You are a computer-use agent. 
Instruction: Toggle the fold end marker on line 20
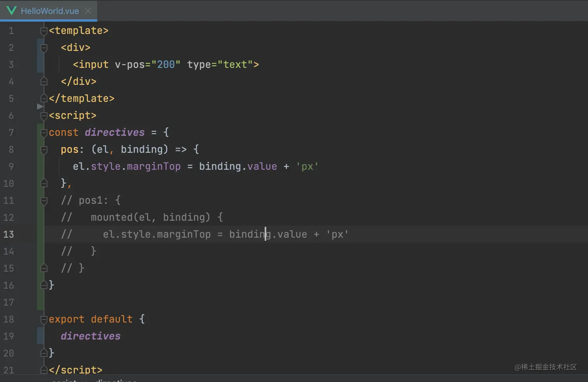pyautogui.click(x=44, y=353)
